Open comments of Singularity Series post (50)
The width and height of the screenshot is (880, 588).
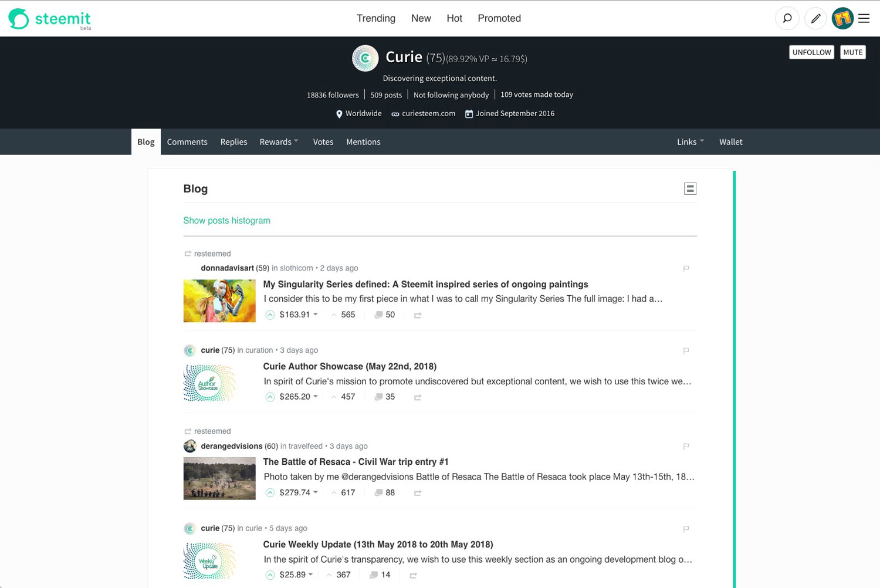pyautogui.click(x=385, y=315)
